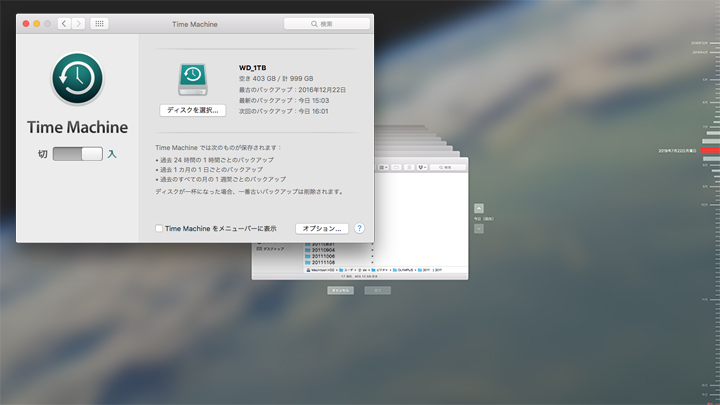Click search field in background Finder window
The image size is (720, 405).
tap(448, 167)
